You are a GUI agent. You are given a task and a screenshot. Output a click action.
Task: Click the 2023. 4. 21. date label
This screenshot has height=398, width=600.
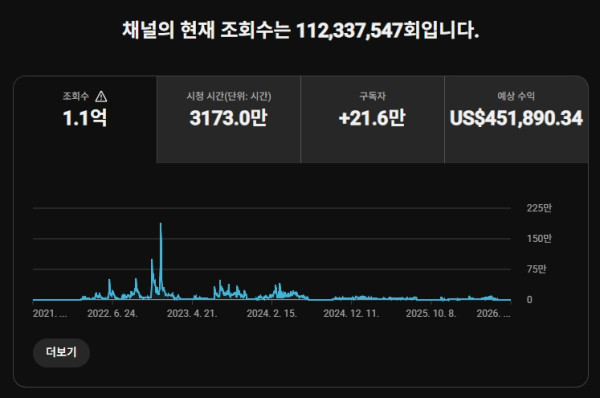coord(192,313)
